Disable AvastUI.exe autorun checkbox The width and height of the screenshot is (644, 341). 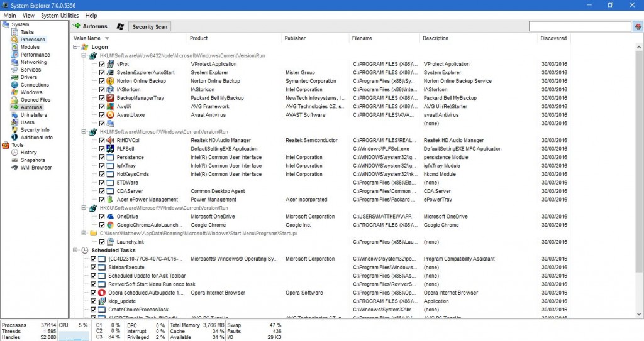pyautogui.click(x=102, y=115)
